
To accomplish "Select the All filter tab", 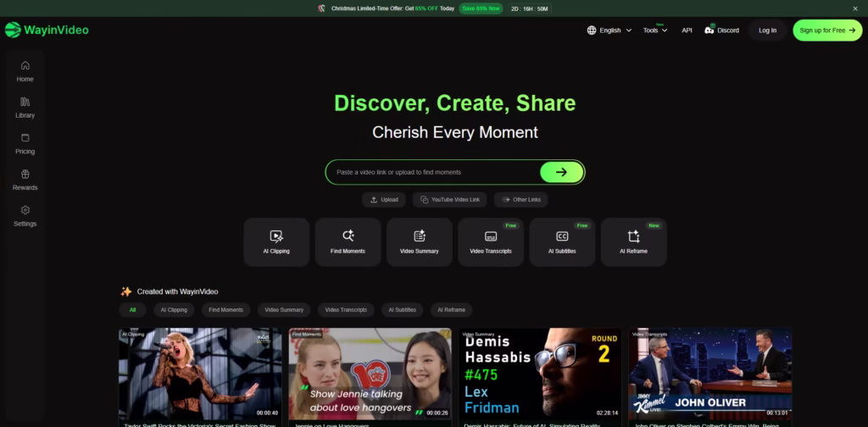I will click(x=132, y=310).
